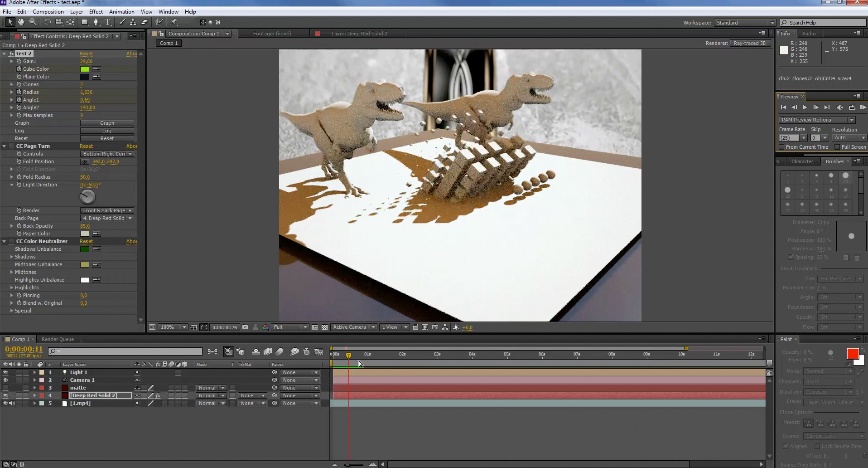This screenshot has width=868, height=468.
Task: Show the matte layer
Action: coord(5,388)
